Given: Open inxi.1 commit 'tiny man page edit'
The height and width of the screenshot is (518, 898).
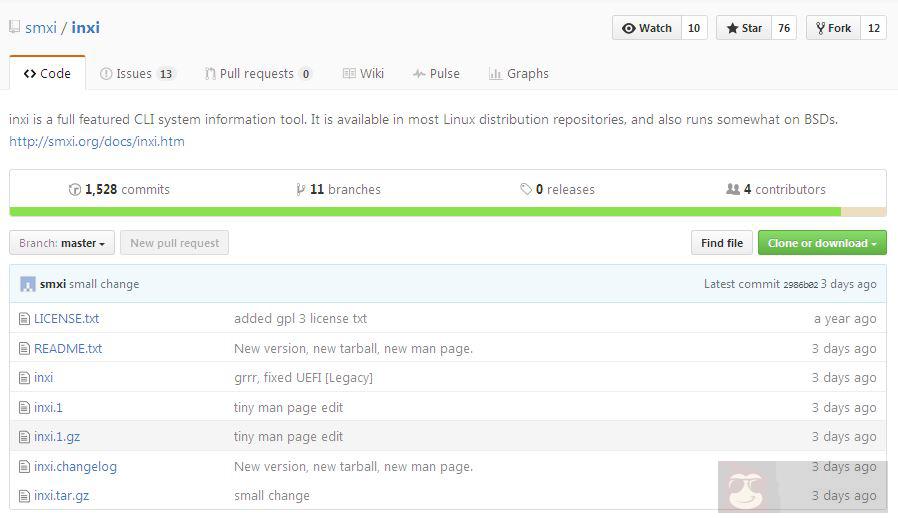Looking at the screenshot, I should click(288, 407).
